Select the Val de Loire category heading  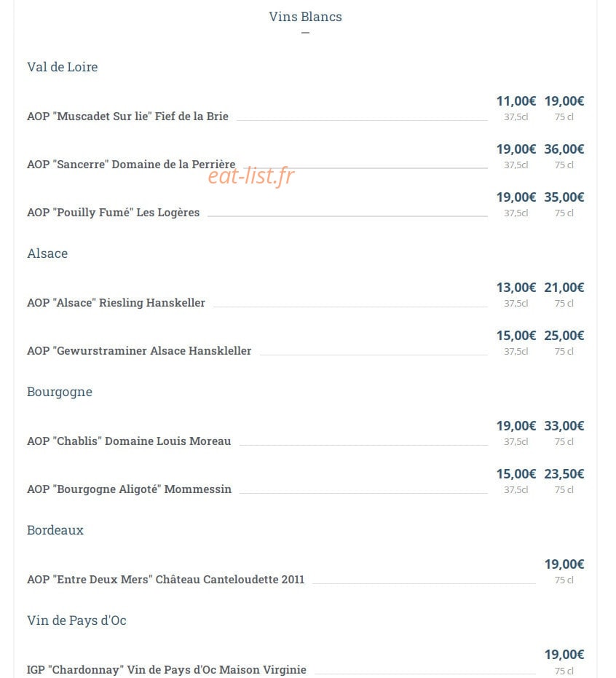pyautogui.click(x=62, y=67)
